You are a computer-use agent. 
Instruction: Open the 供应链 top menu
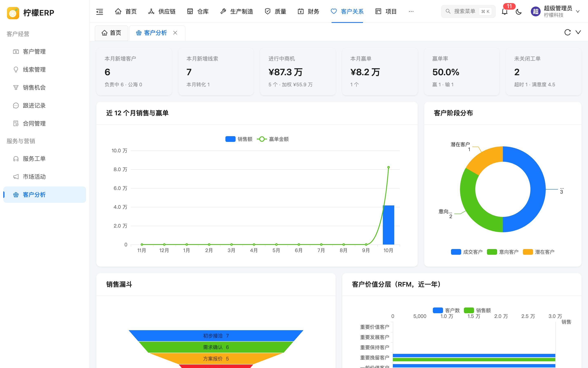click(x=162, y=11)
